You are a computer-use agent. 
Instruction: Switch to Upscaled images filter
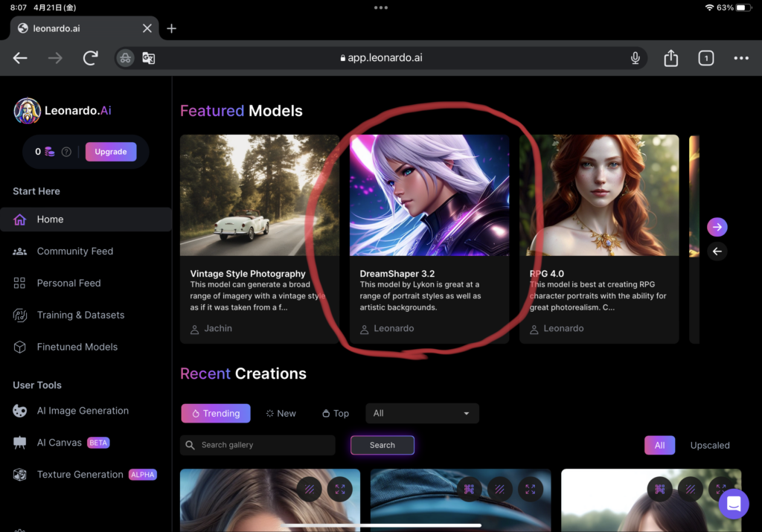coord(709,445)
